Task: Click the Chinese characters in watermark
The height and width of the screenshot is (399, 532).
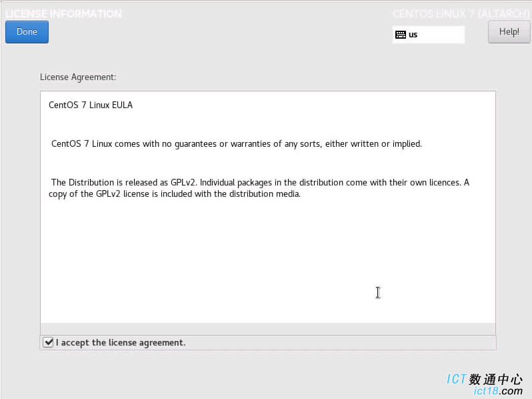Action: [496, 379]
